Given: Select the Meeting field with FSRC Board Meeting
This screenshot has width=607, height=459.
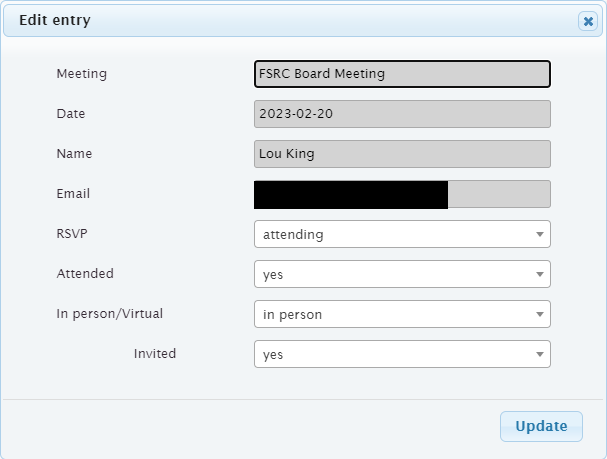Looking at the screenshot, I should click(402, 74).
